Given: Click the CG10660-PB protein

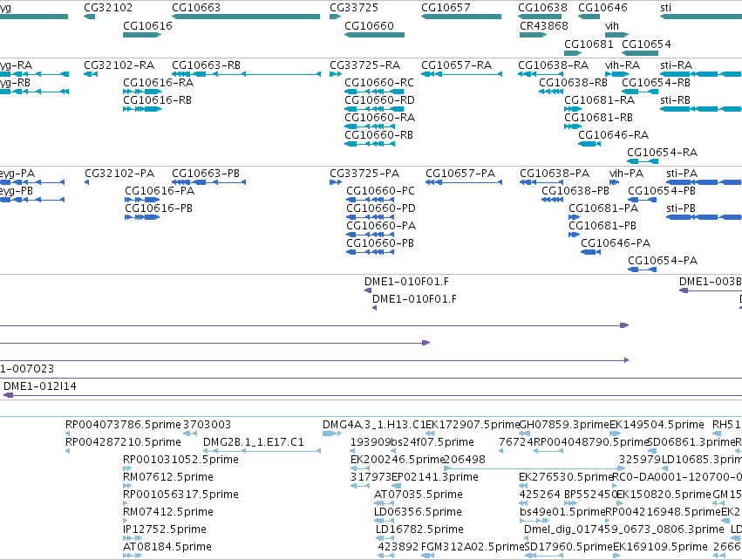Looking at the screenshot, I should click(370, 252).
